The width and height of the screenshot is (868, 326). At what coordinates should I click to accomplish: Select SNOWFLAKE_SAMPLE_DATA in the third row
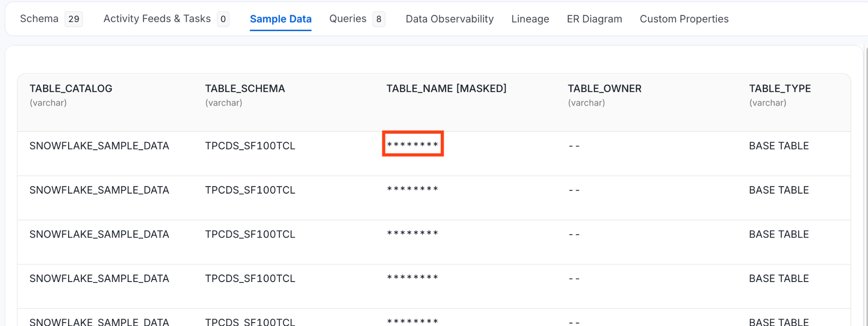(99, 234)
